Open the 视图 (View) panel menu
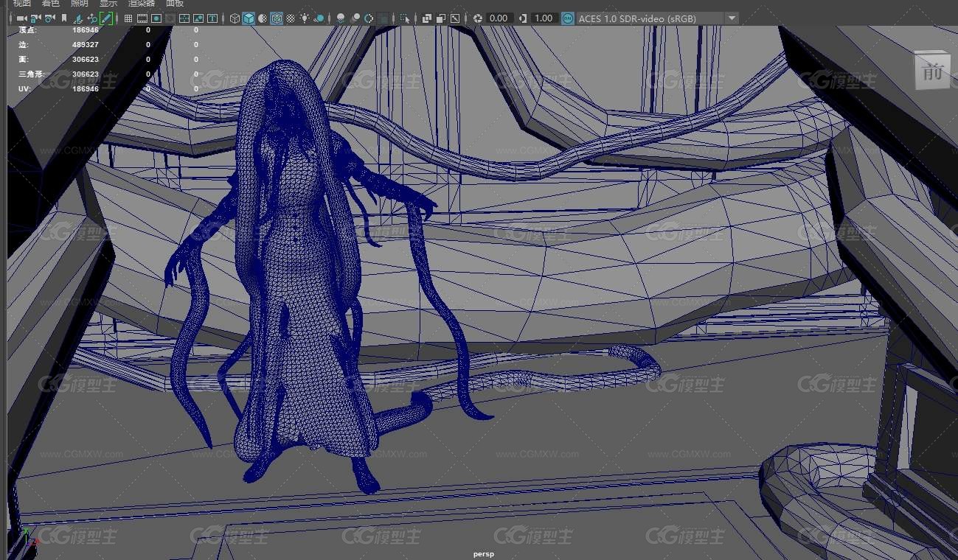958x560 pixels. (22, 3)
